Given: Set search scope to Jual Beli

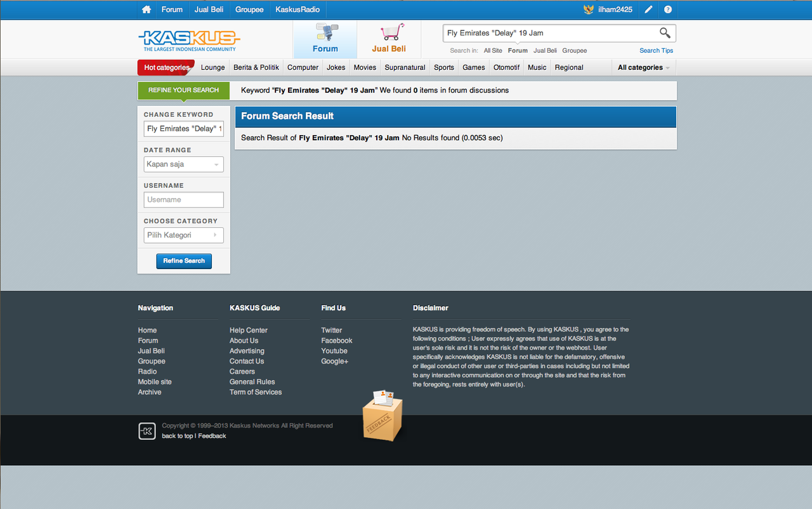Looking at the screenshot, I should coord(545,51).
